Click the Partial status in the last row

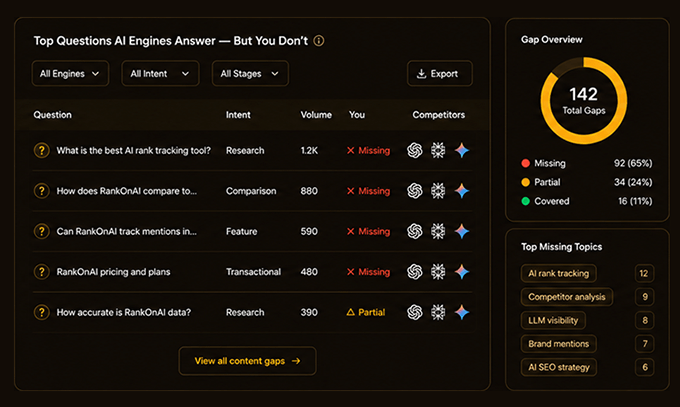[366, 312]
